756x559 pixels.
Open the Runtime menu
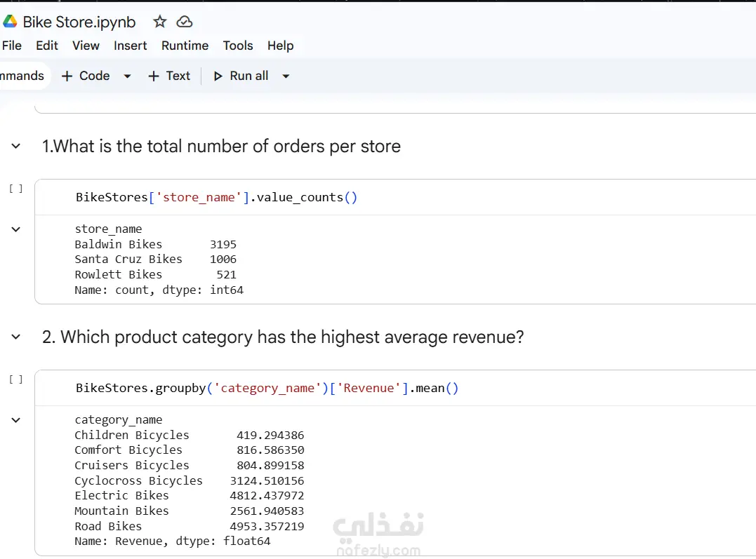click(x=185, y=46)
